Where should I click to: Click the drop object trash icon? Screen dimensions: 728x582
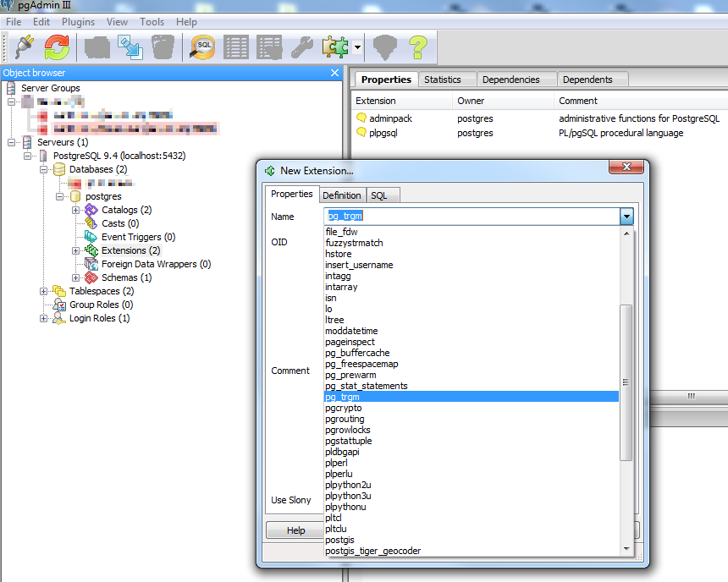coord(163,47)
